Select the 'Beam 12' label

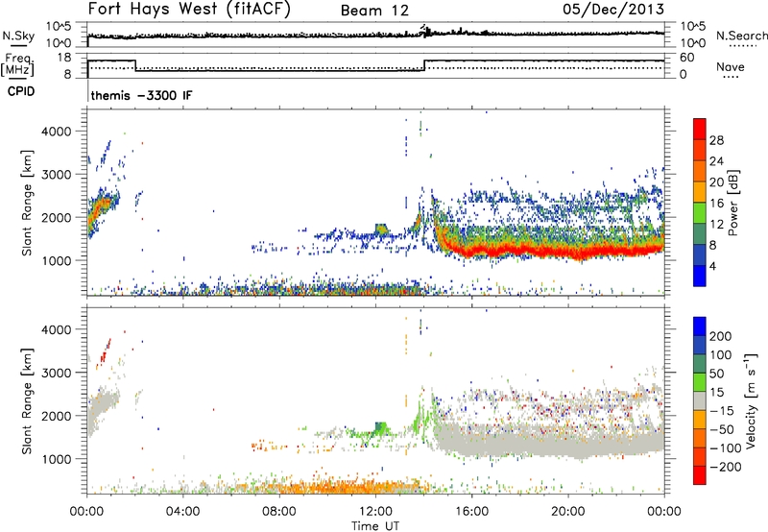pyautogui.click(x=374, y=11)
